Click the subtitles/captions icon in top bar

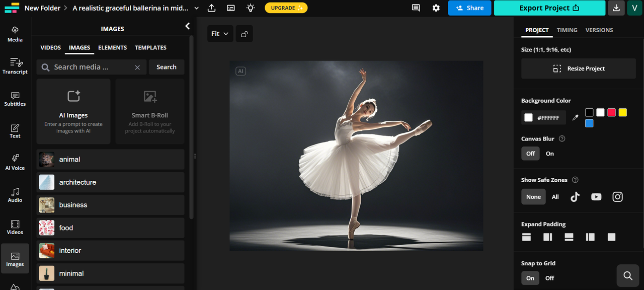pyautogui.click(x=231, y=8)
